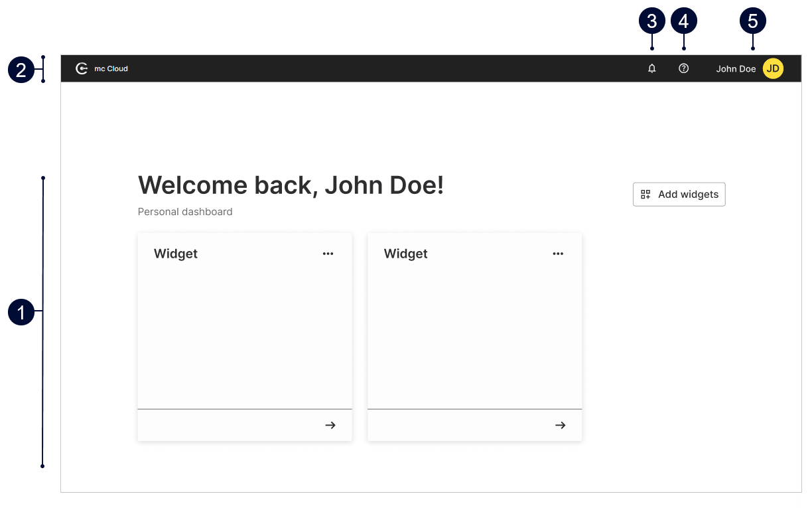Viewport: 812px width, 508px height.
Task: Select the second Widget title
Action: tap(406, 254)
